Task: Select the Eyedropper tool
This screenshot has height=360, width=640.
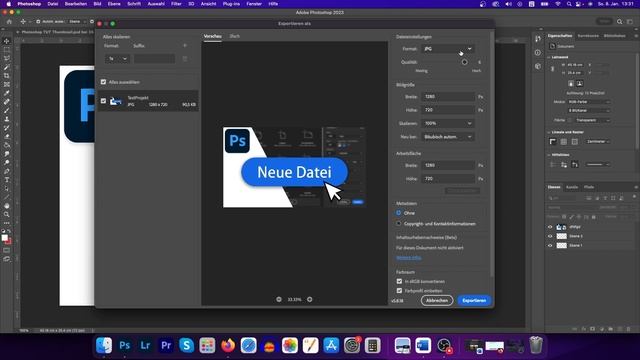Action: [7, 93]
